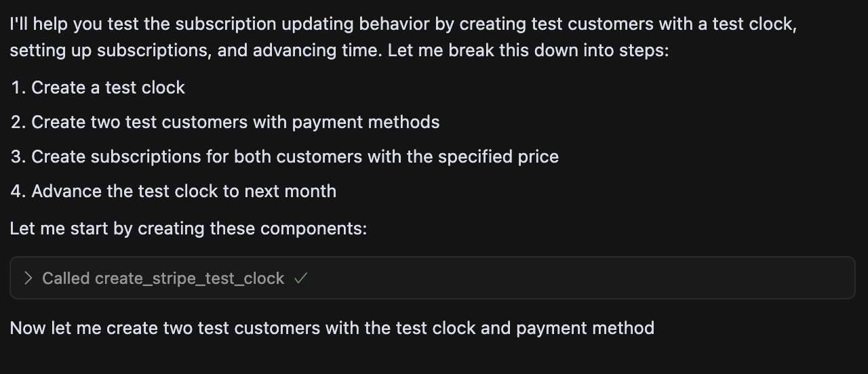Click the list number "2." marker
This screenshot has width=868, height=374.
point(18,123)
